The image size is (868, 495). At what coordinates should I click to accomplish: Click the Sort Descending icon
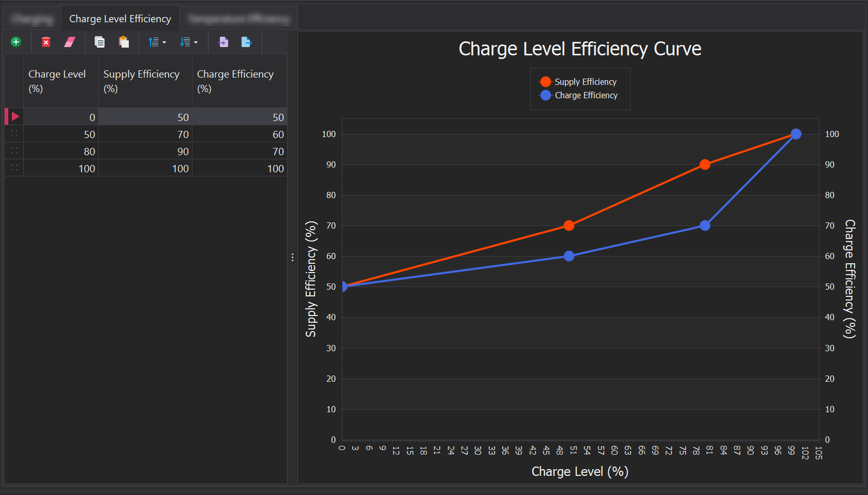(x=185, y=42)
